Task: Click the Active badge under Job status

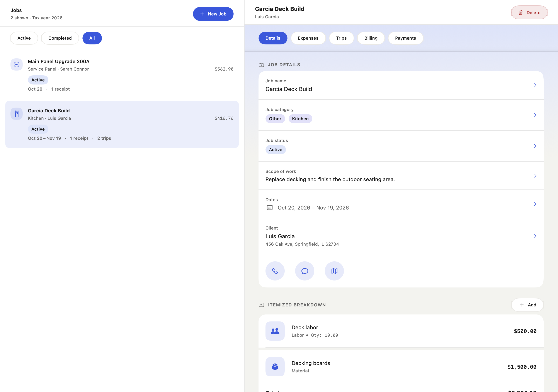Action: [x=275, y=150]
